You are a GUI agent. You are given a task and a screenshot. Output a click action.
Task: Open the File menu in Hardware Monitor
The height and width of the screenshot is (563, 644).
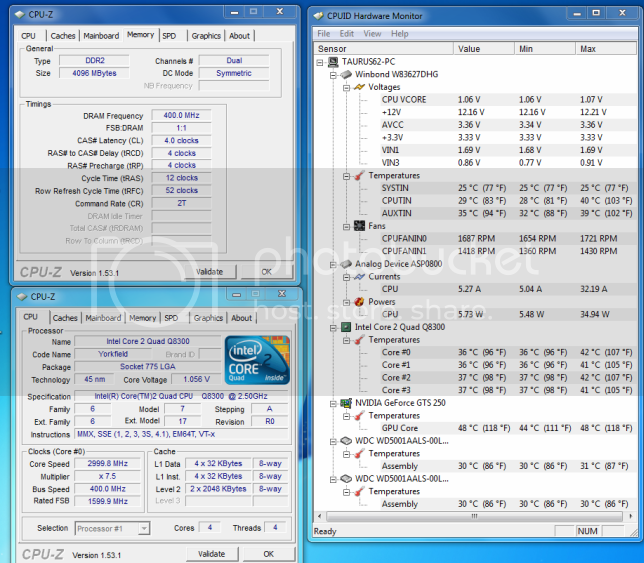[323, 34]
